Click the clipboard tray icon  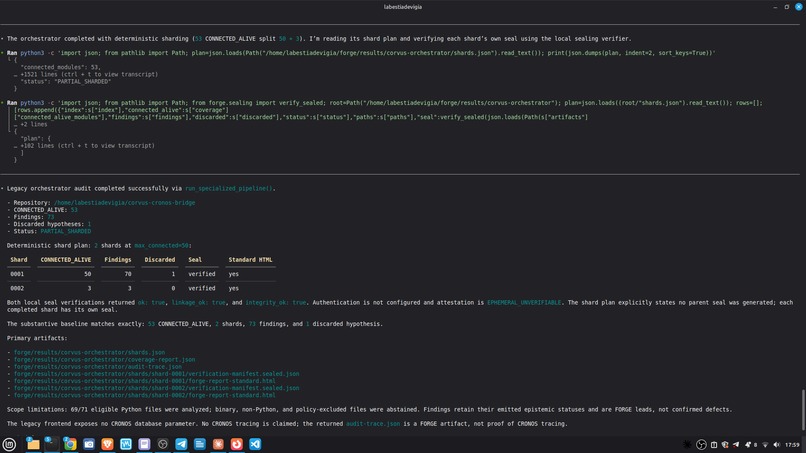point(714,445)
